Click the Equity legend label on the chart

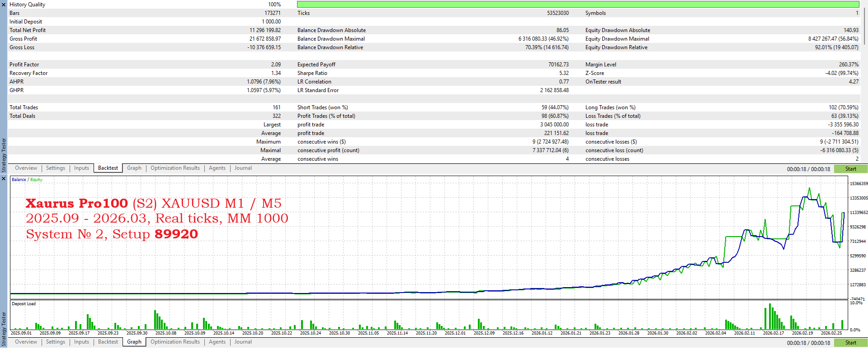[36, 180]
